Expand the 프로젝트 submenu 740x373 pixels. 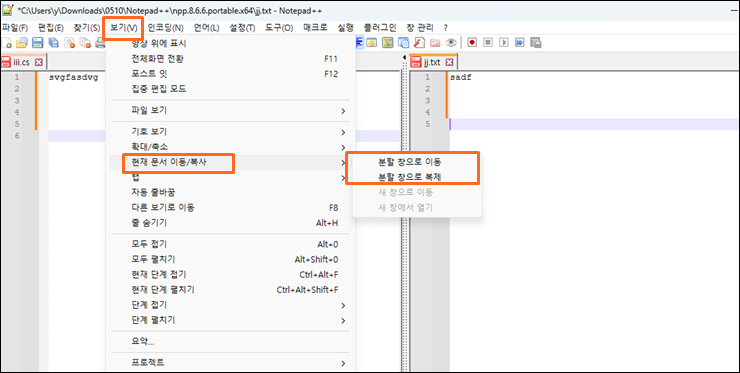pos(230,363)
